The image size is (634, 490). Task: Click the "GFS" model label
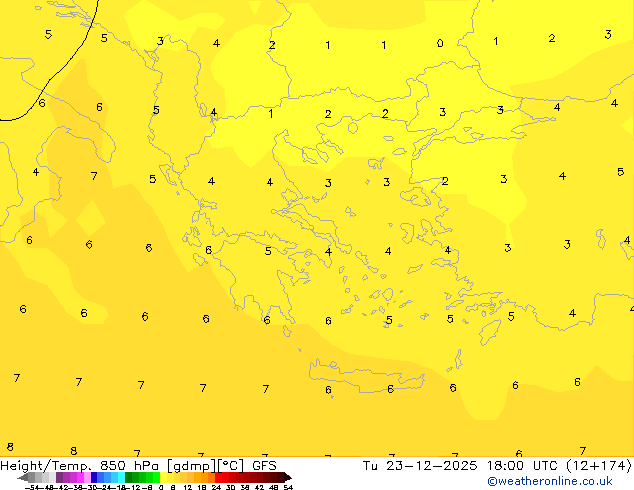[x=264, y=465]
